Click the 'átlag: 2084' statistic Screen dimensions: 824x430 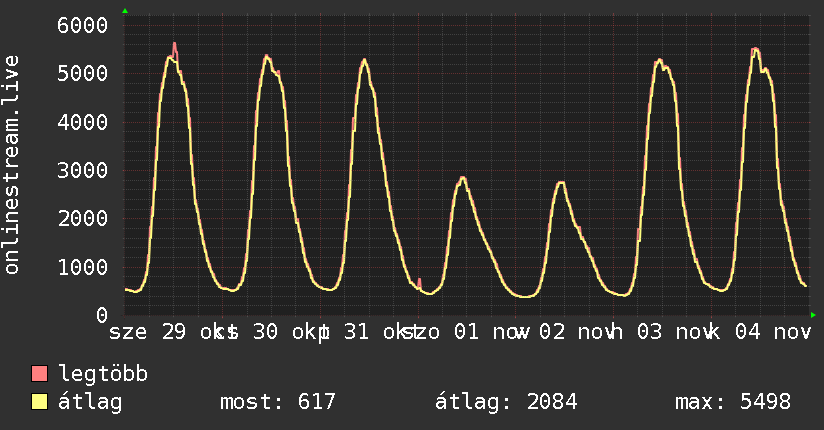506,402
